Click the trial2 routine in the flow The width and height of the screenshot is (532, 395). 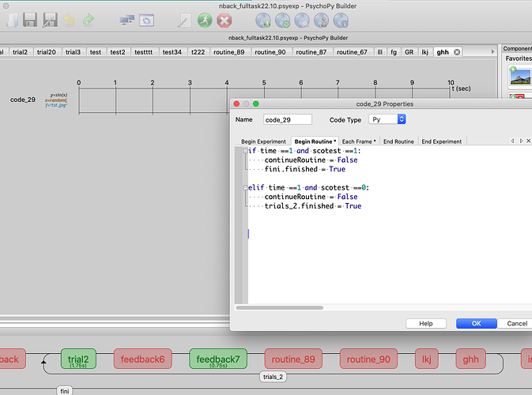[x=78, y=359]
